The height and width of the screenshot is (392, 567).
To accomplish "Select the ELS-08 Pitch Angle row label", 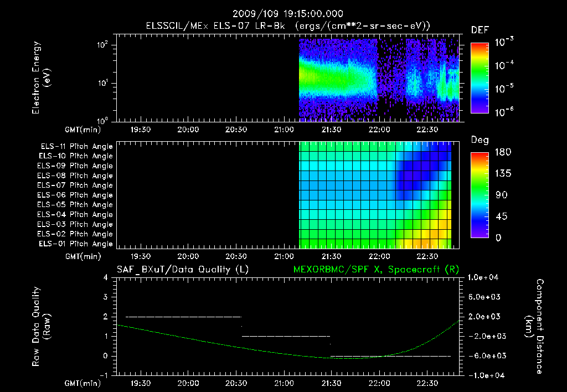I will [x=75, y=176].
